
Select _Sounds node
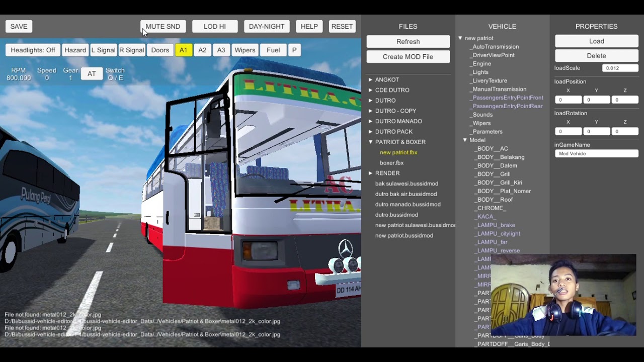point(481,115)
